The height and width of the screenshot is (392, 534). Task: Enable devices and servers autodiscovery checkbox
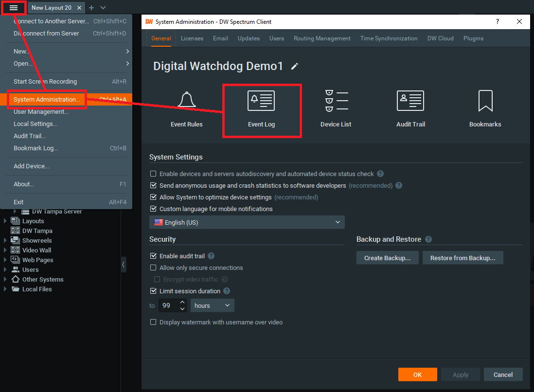(x=153, y=174)
